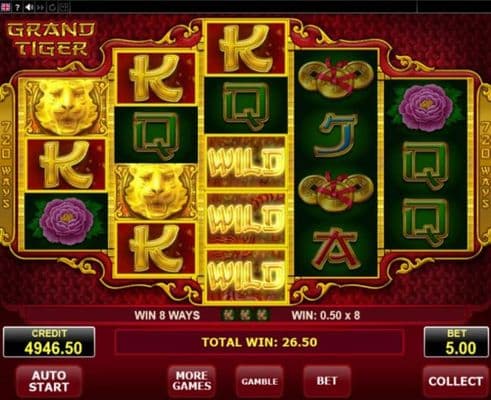Click the BET amount display

456,342
